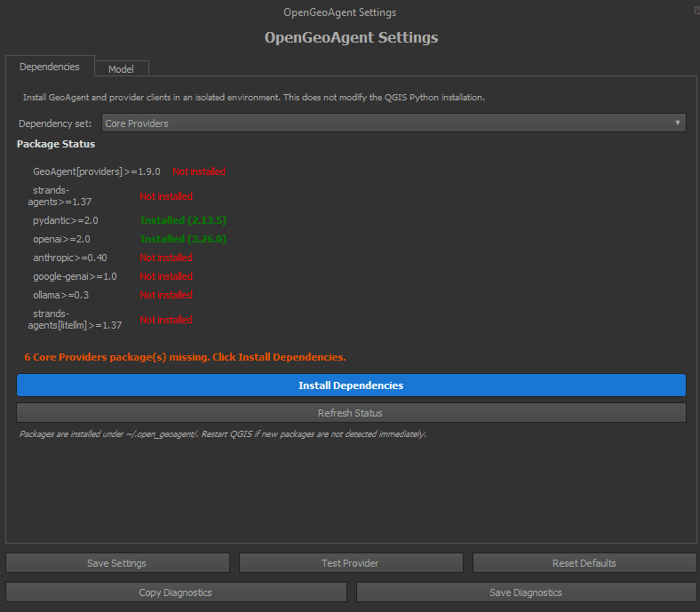Image resolution: width=700 pixels, height=612 pixels.
Task: Click Not installed status beside strands-agents>=1.37
Action: point(166,196)
